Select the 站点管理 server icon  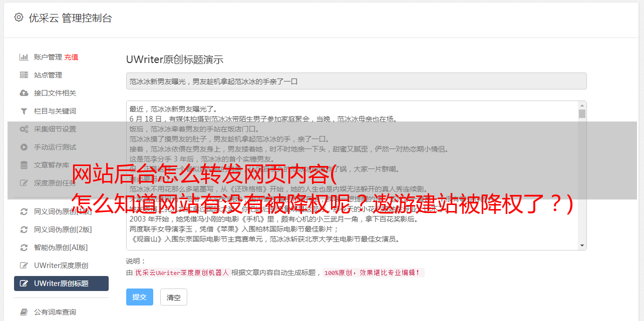tap(24, 75)
